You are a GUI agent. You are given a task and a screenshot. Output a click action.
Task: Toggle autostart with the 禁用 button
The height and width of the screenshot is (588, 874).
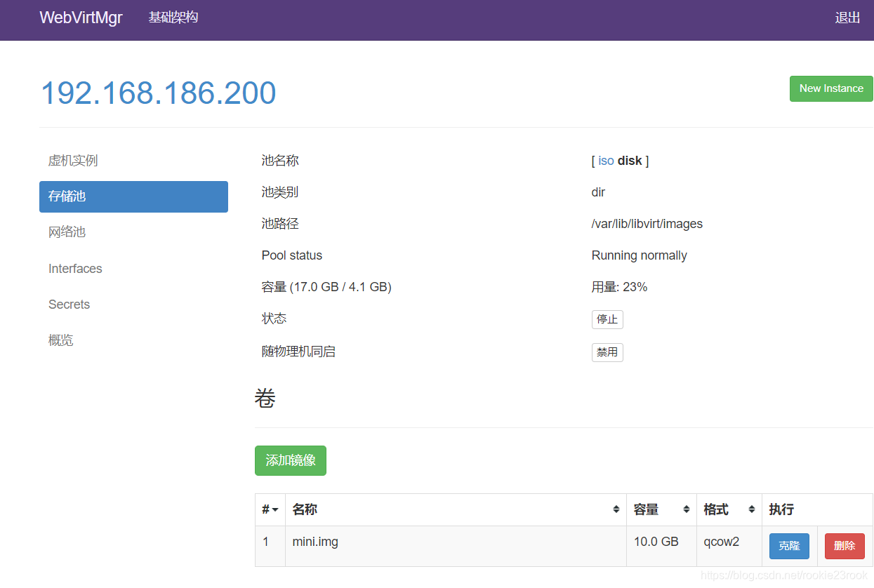607,352
